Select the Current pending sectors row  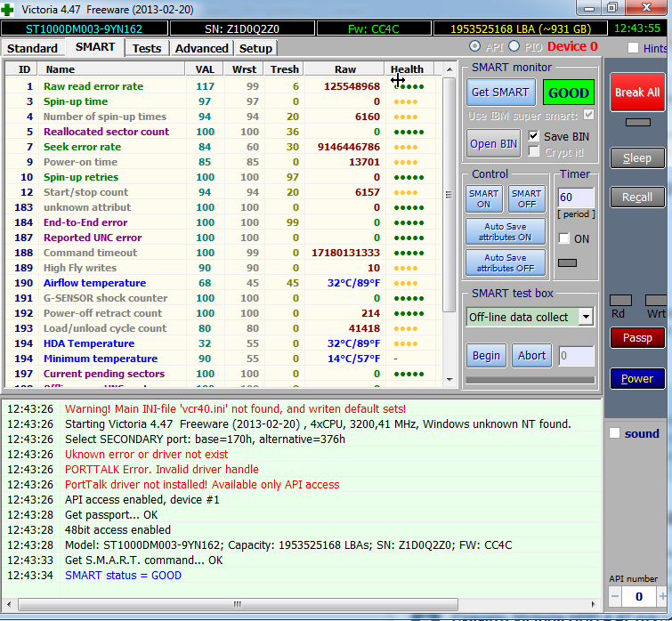(x=223, y=374)
